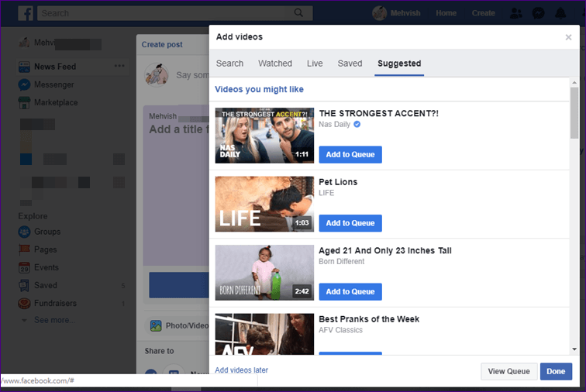Open Marketplace label in sidebar
Screen dimensions: 586x392
pos(56,103)
